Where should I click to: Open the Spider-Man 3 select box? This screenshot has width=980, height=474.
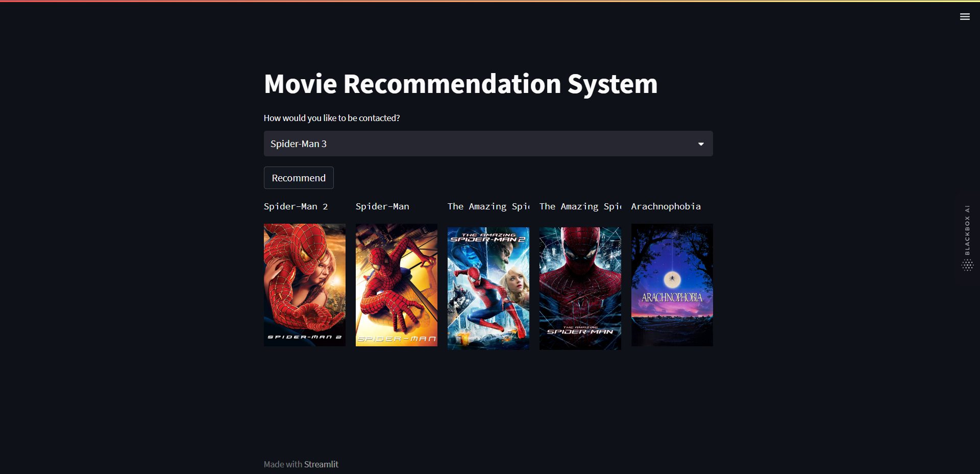click(x=488, y=144)
